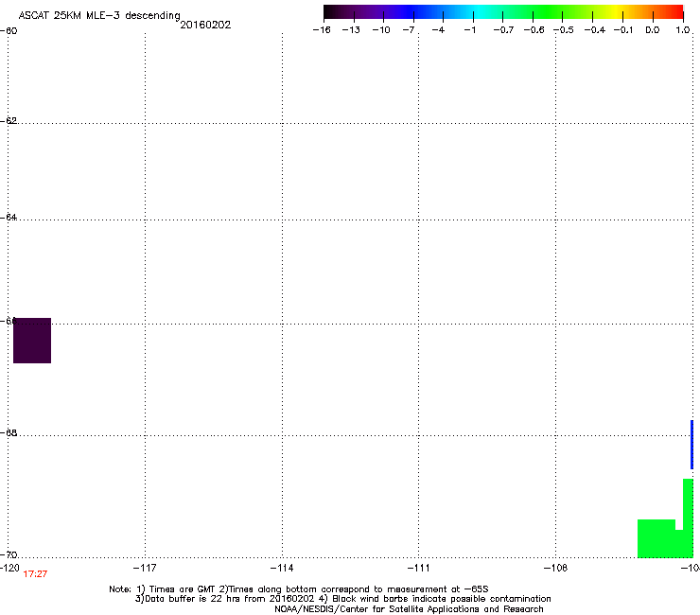
Task: Click the -0.4 label on the color scale
Action: coord(595,30)
